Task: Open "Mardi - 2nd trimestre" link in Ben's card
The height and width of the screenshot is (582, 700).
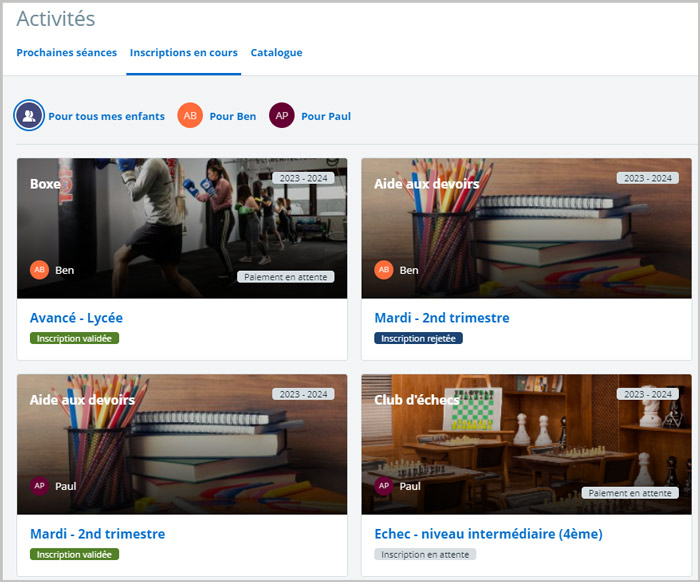Action: point(441,318)
